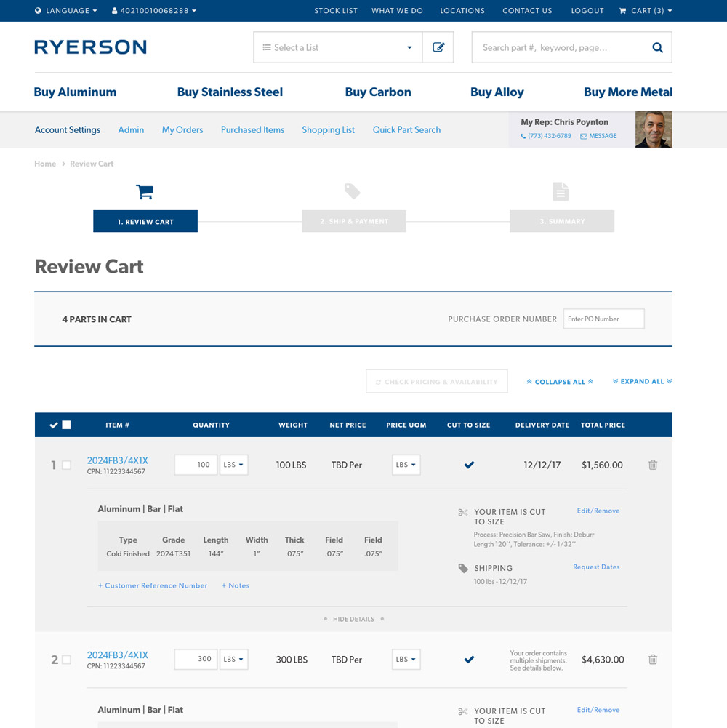Open Buy More Metal menu
Viewport: 727px width, 728px height.
[x=628, y=92]
